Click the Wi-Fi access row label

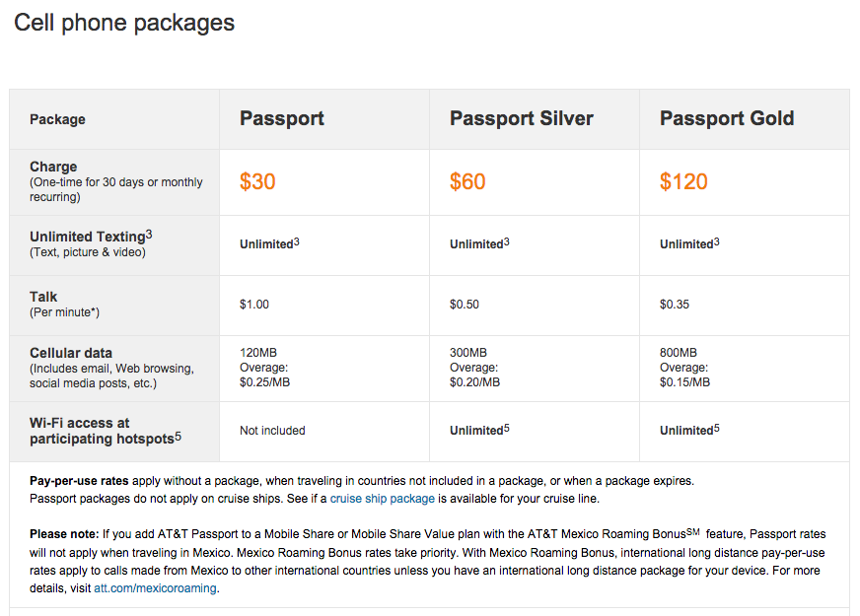coord(106,431)
